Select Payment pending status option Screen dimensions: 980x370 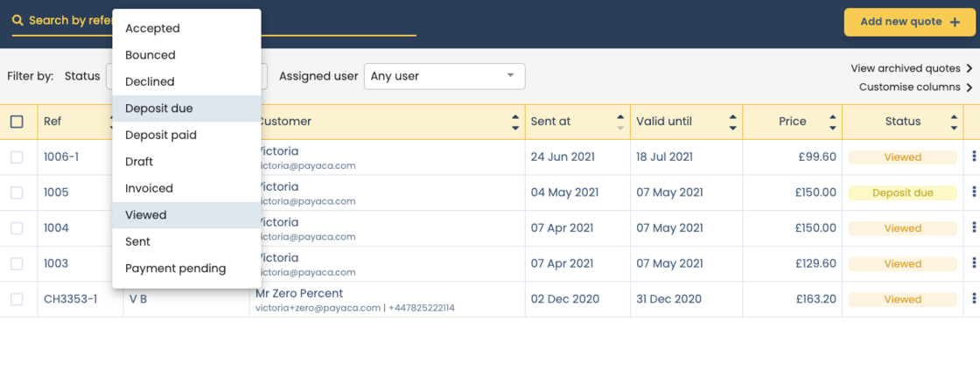pyautogui.click(x=175, y=269)
